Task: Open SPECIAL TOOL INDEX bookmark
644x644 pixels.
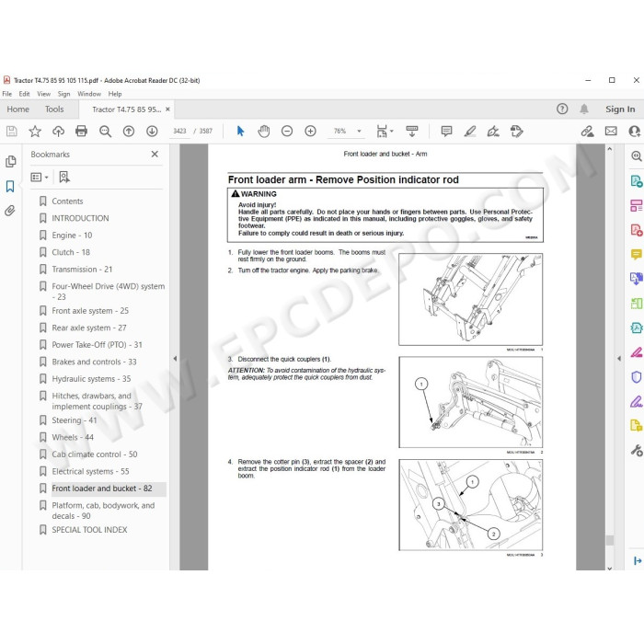Action: 89,530
